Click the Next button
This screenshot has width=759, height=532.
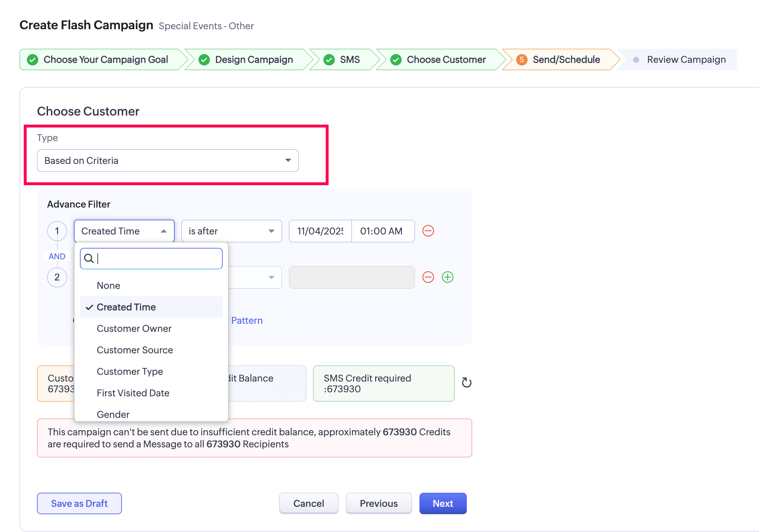pyautogui.click(x=443, y=503)
